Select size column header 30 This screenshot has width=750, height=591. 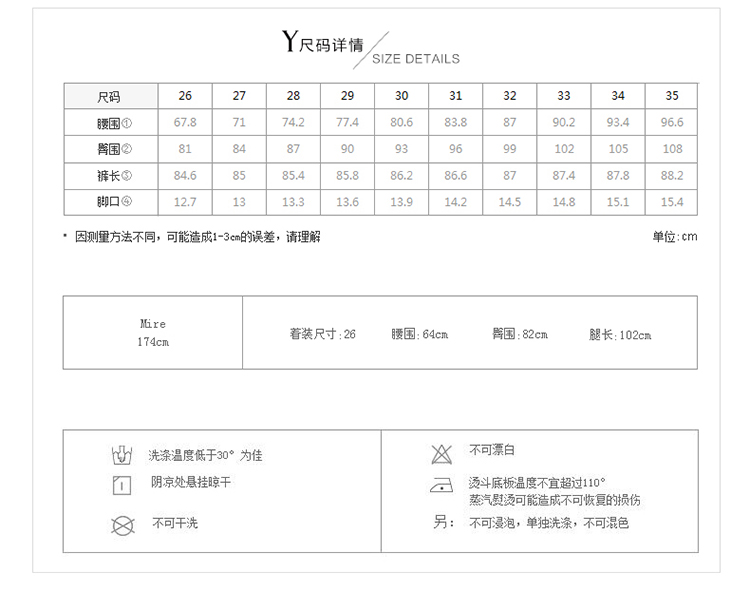pos(401,96)
